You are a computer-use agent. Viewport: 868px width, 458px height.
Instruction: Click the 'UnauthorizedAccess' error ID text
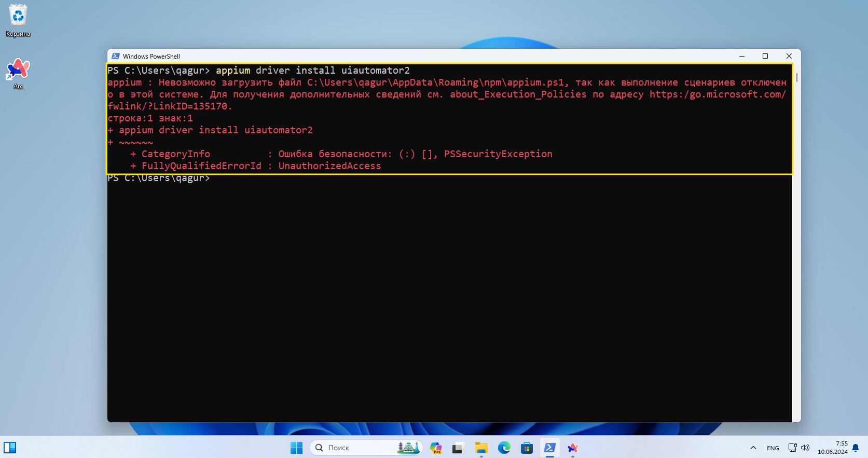pos(329,166)
